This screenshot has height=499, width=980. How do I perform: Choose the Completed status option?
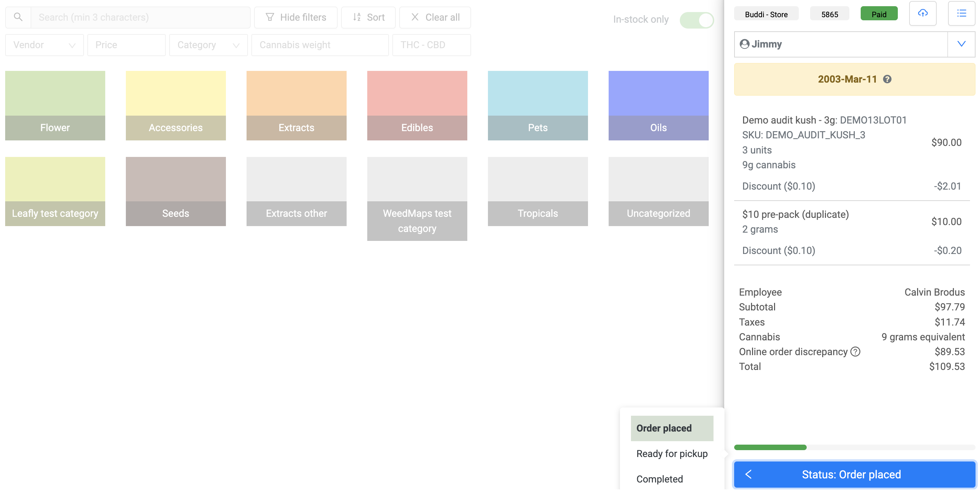(x=659, y=479)
